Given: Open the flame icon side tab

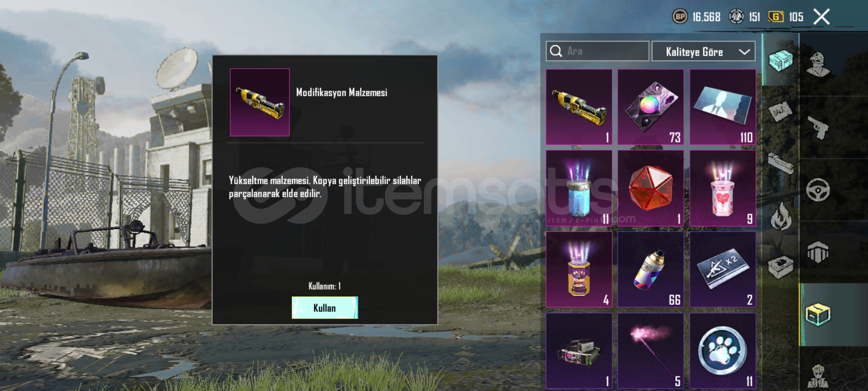Looking at the screenshot, I should (x=781, y=216).
